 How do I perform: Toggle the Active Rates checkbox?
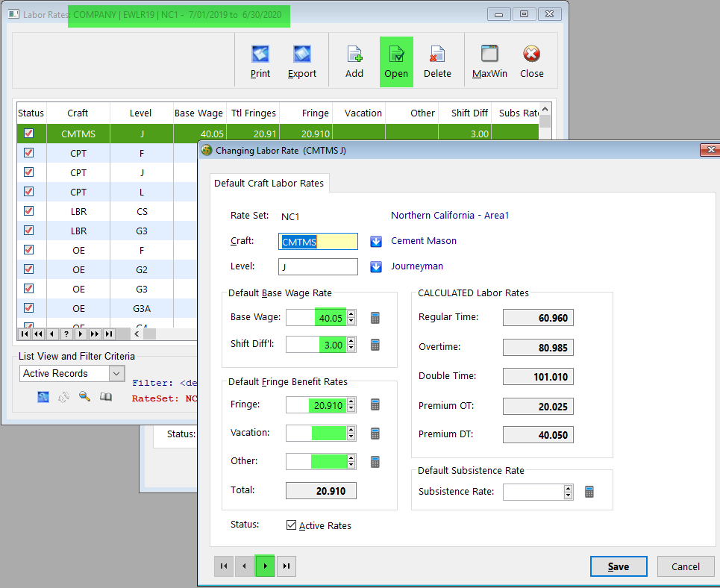click(x=291, y=525)
